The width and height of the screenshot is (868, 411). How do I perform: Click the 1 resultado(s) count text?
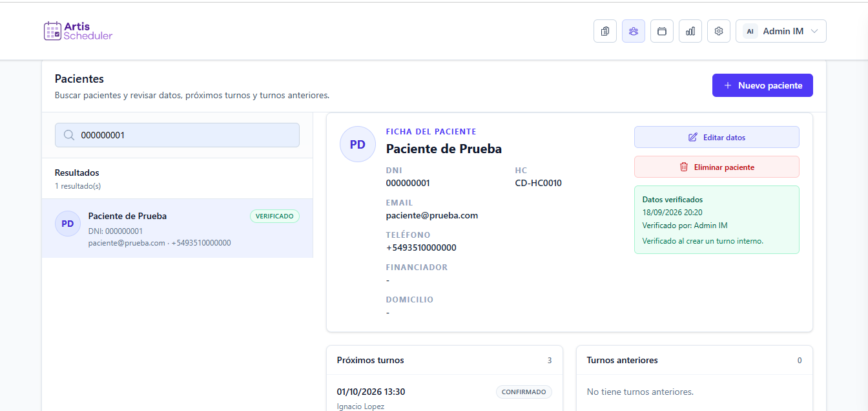click(77, 186)
